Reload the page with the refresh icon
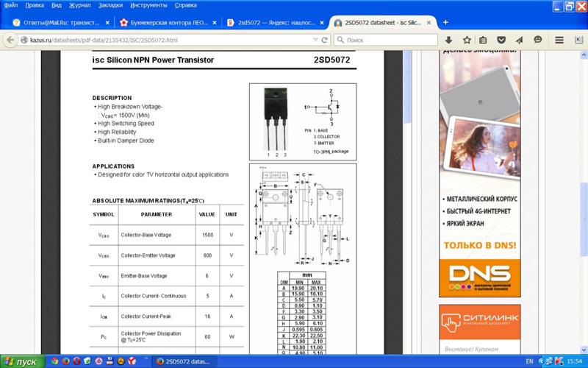Screen dimensions: 588x368 point(324,40)
